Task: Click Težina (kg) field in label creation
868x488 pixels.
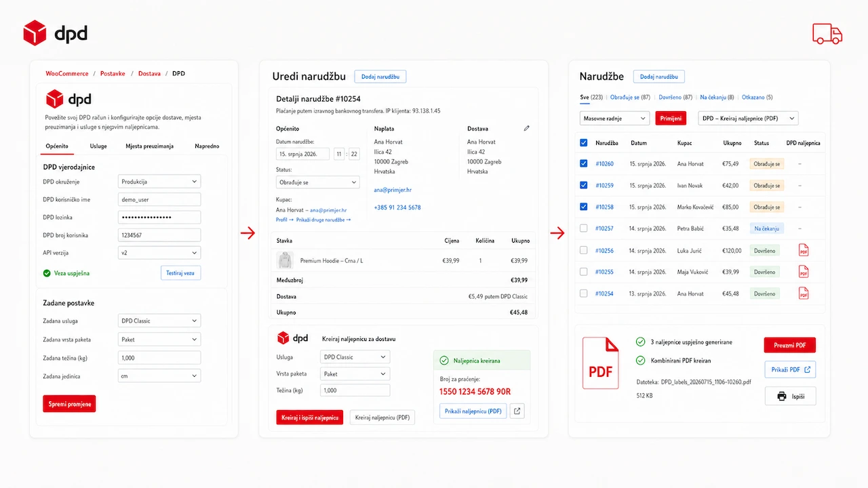Action: tap(355, 390)
